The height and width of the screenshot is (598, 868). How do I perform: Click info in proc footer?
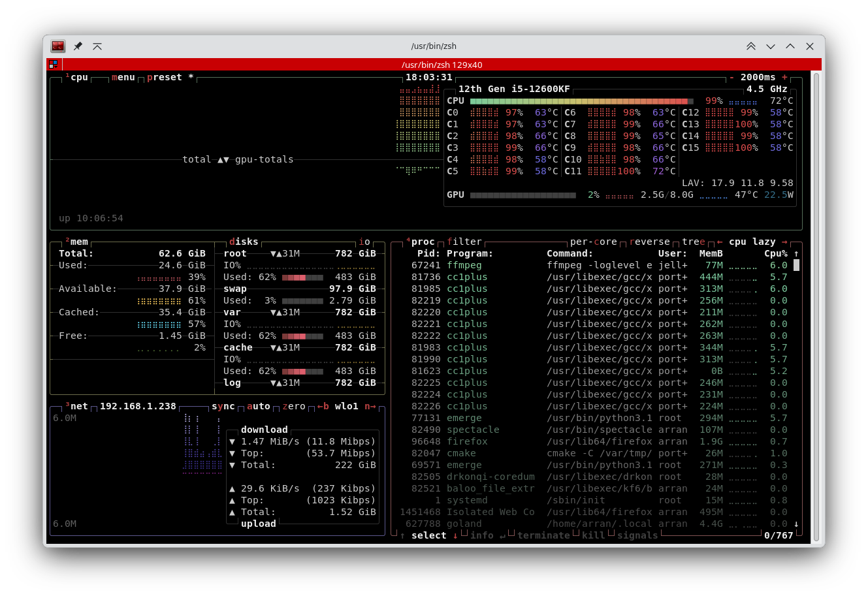[482, 535]
